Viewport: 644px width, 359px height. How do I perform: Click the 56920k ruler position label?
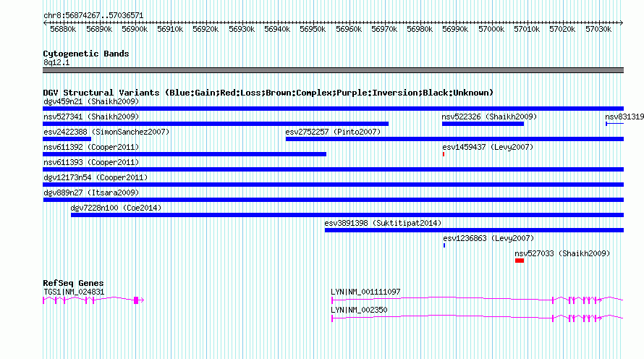pyautogui.click(x=206, y=29)
